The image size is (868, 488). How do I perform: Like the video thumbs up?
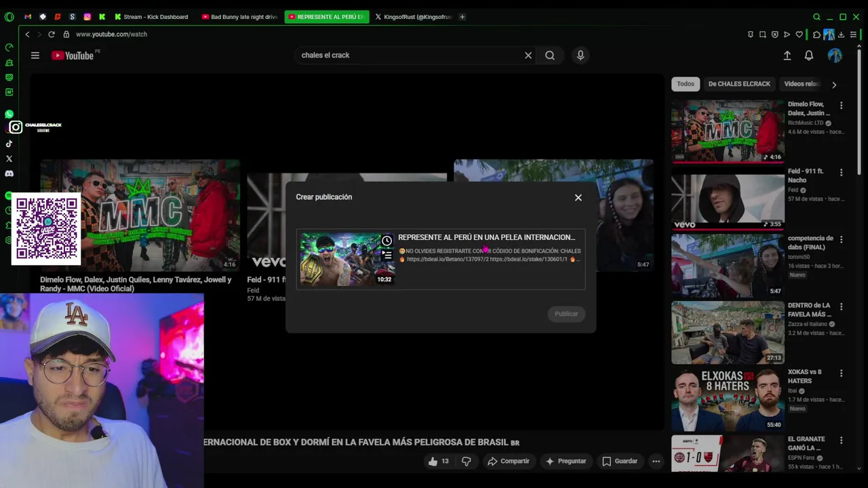(x=438, y=461)
